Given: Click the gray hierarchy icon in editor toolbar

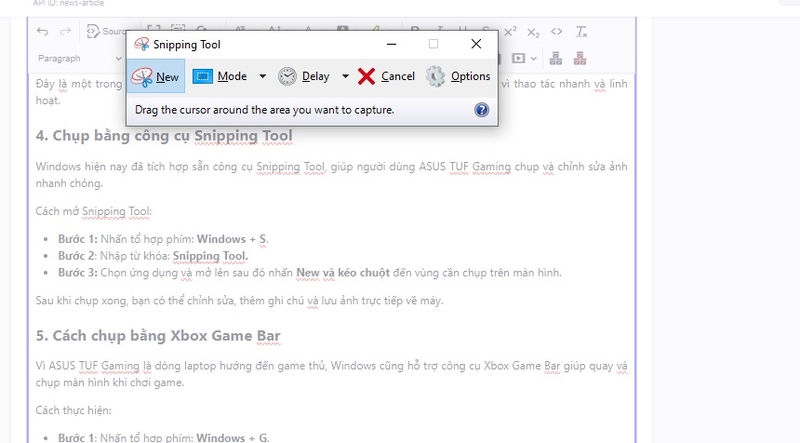Looking at the screenshot, I should coord(556,59).
